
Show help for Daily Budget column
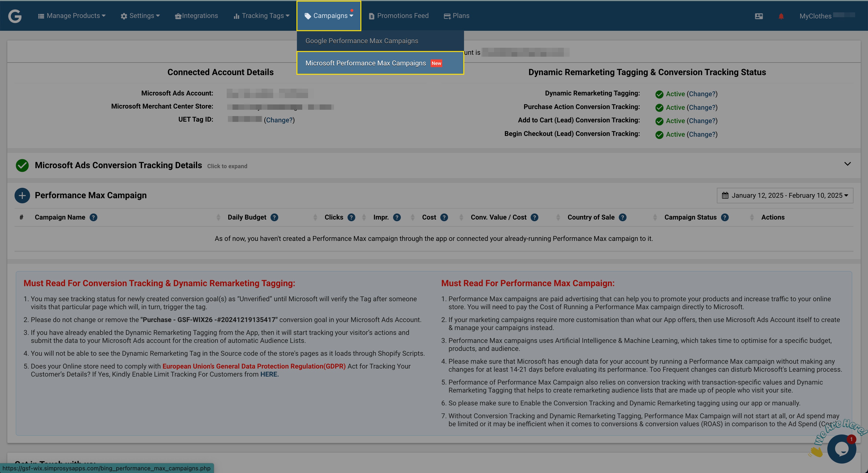pyautogui.click(x=274, y=217)
